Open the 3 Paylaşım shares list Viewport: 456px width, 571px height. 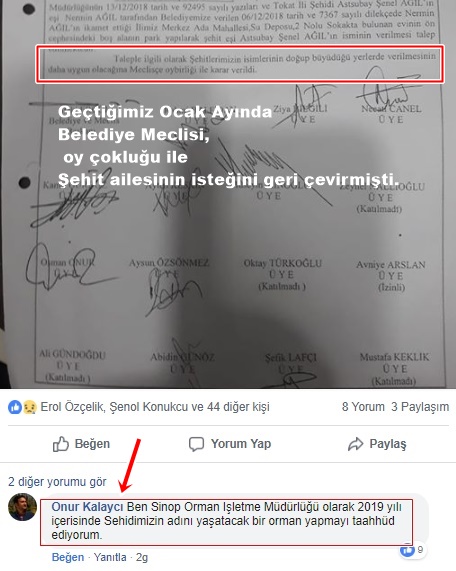pyautogui.click(x=420, y=407)
